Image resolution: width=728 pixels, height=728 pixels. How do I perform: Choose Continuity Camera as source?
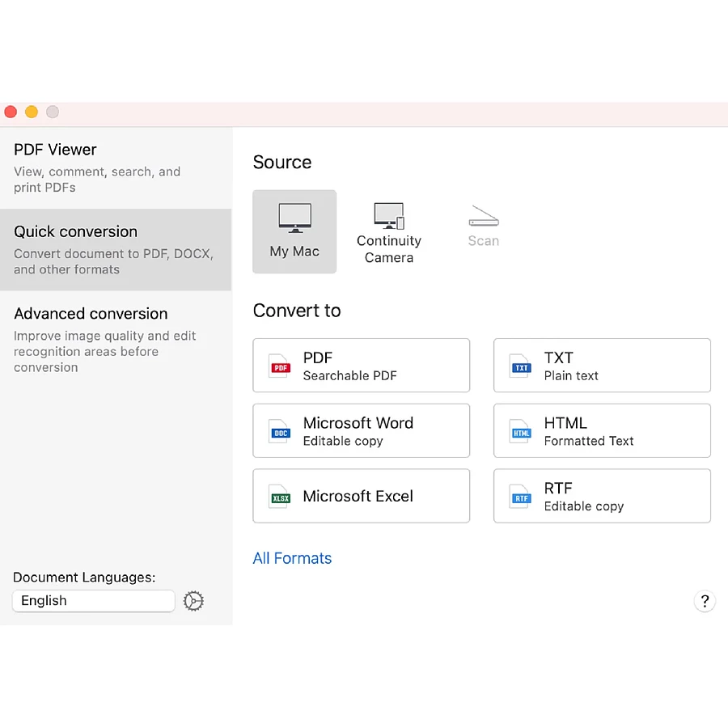tap(389, 232)
